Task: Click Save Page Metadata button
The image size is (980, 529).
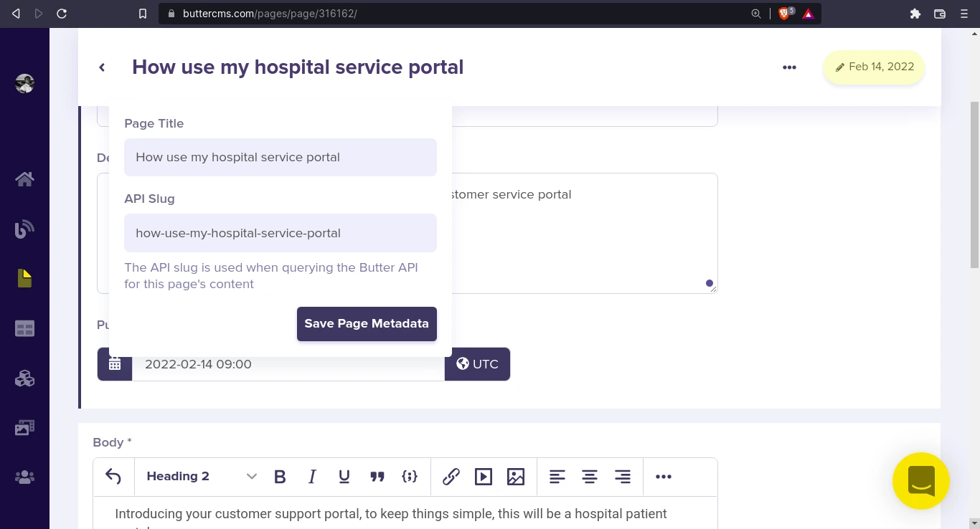Action: (367, 324)
